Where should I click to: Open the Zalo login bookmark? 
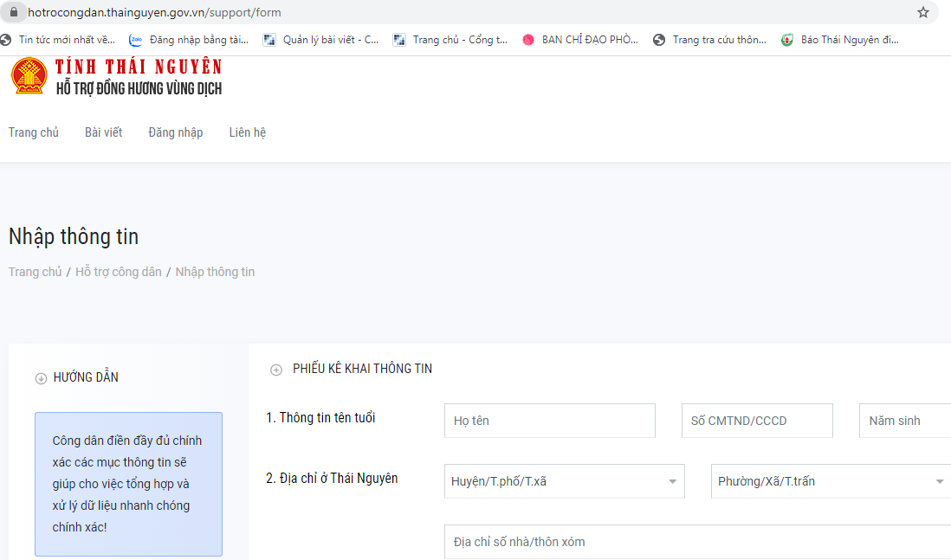pos(189,40)
